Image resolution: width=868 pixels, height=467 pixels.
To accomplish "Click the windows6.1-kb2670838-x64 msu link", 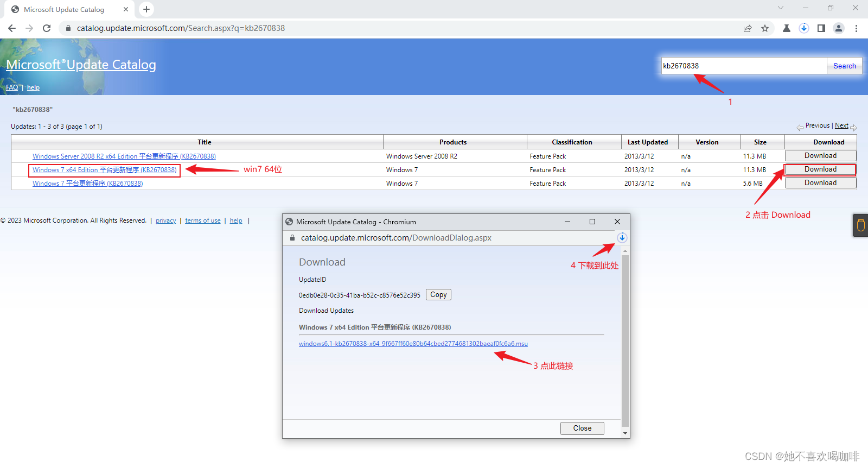I will [x=413, y=344].
